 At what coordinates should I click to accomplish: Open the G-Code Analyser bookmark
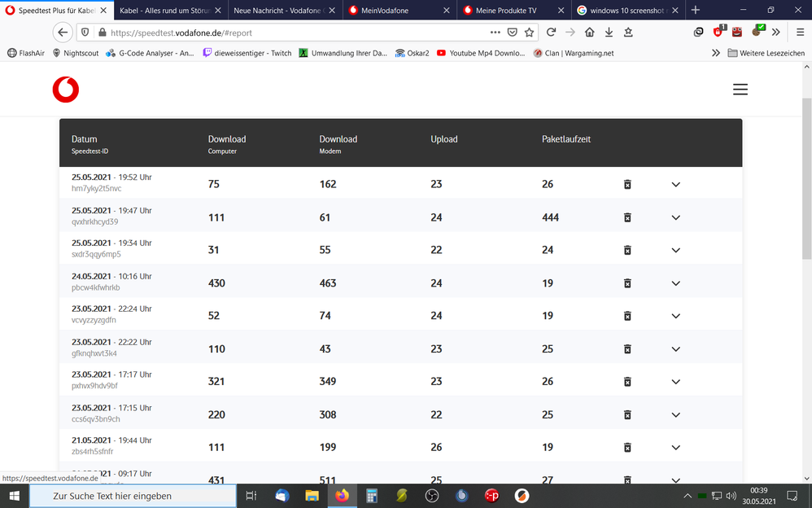[x=150, y=53]
